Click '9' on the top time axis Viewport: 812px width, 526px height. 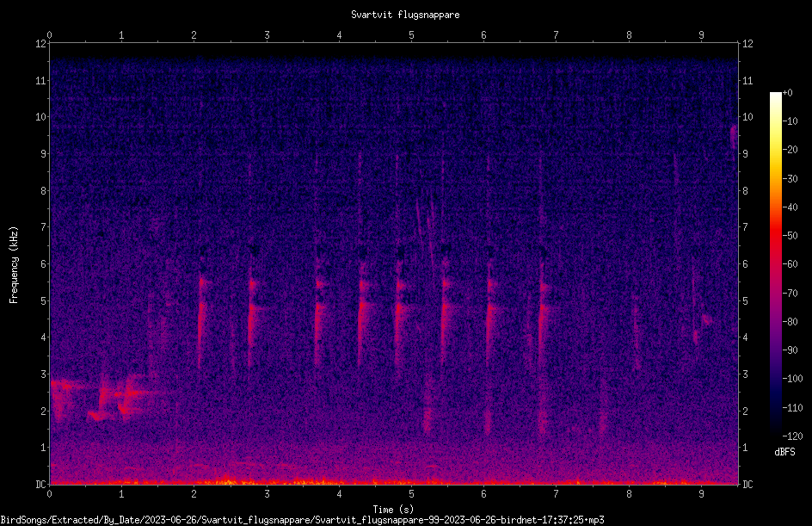point(701,35)
